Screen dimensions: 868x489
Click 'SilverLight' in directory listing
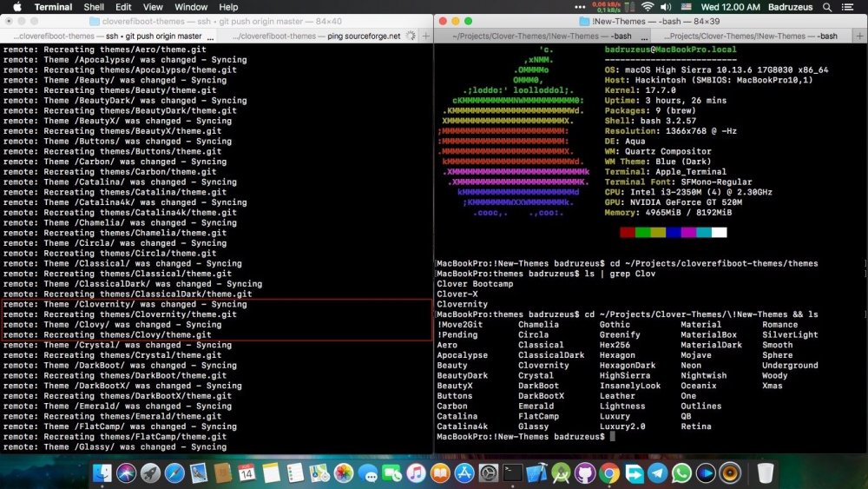790,334
